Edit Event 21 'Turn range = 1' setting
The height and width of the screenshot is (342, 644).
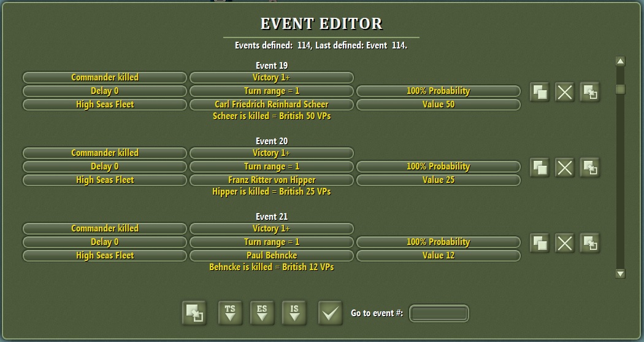[272, 243]
